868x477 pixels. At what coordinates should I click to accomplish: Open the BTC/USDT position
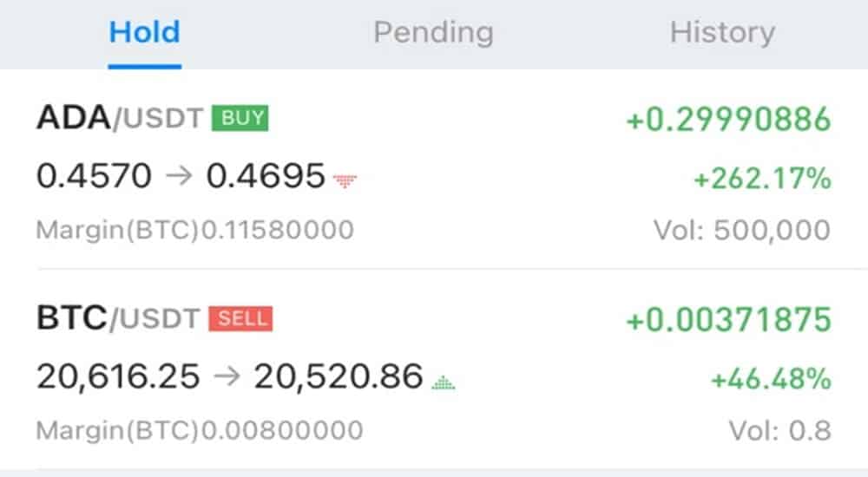[434, 369]
